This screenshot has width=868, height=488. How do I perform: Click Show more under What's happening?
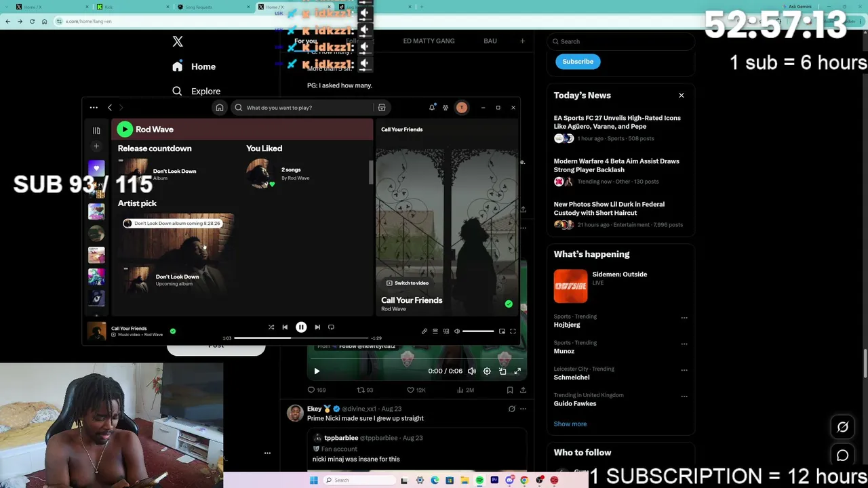570,424
